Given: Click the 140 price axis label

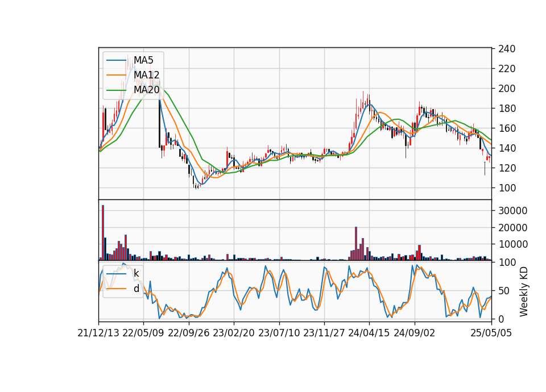Looking at the screenshot, I should [507, 148].
